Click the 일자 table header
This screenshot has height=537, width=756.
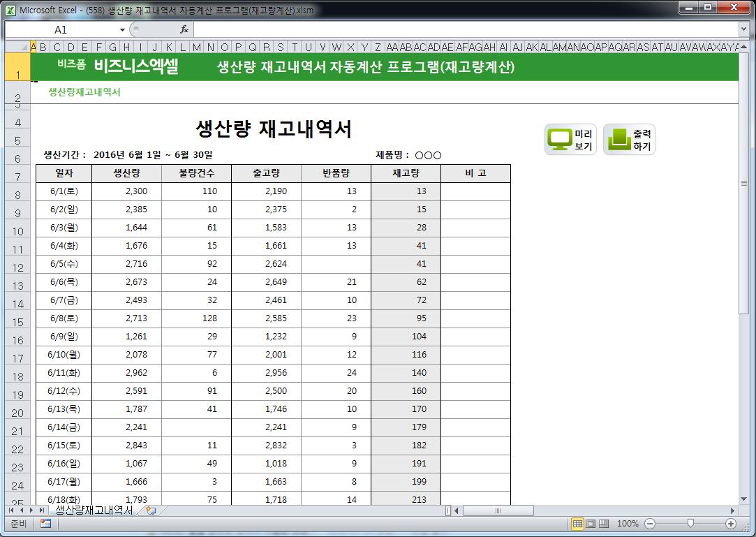tap(64, 173)
